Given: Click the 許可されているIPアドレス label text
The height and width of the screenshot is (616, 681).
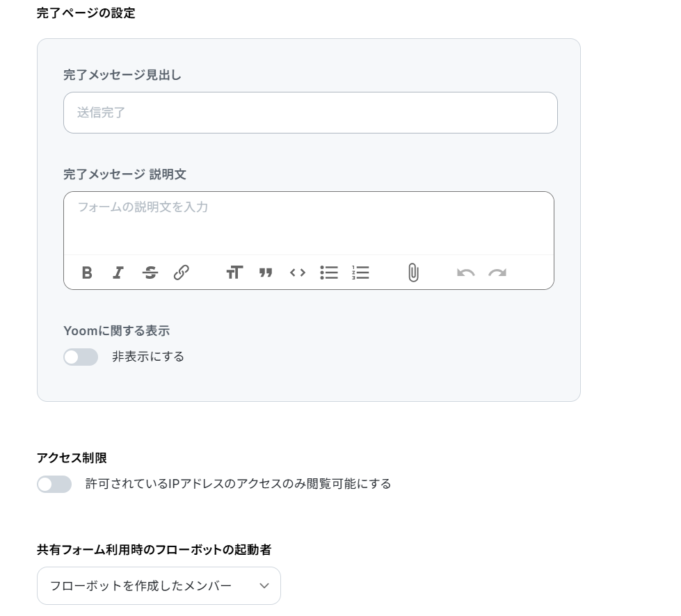Looking at the screenshot, I should [239, 484].
